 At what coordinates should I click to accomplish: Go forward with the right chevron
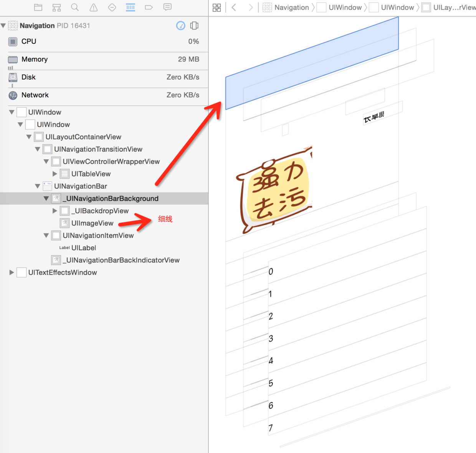click(x=251, y=7)
